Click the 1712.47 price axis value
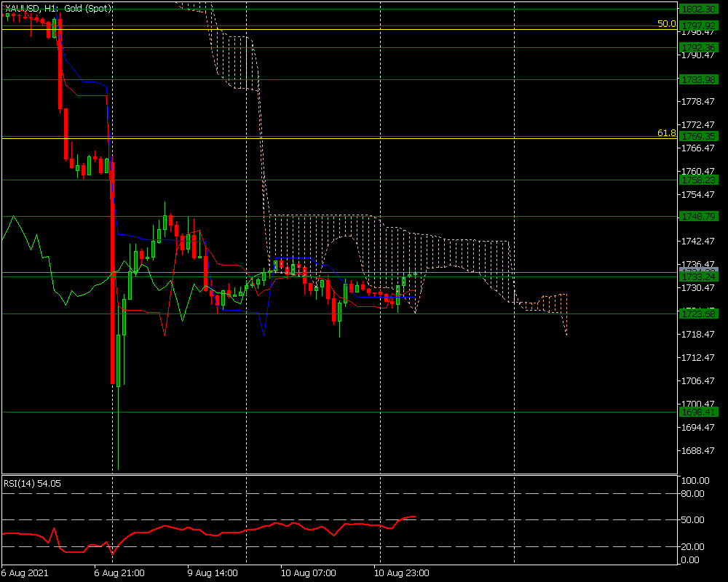 698,357
